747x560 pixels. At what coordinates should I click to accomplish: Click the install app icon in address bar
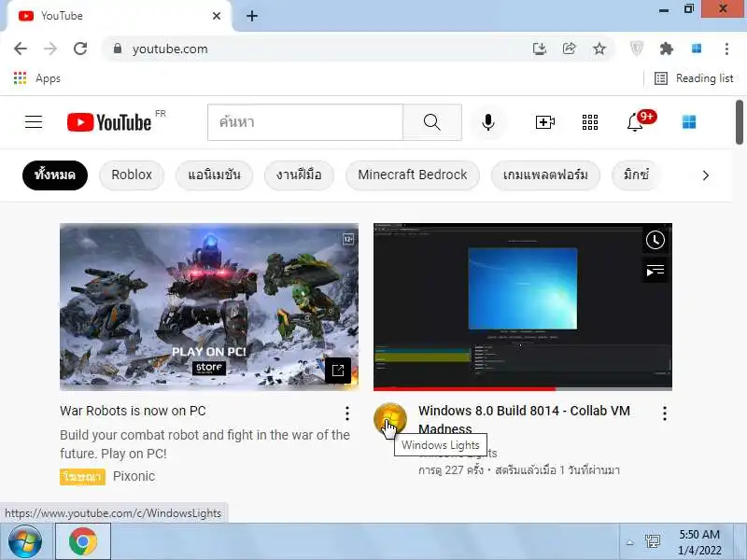pyautogui.click(x=540, y=49)
